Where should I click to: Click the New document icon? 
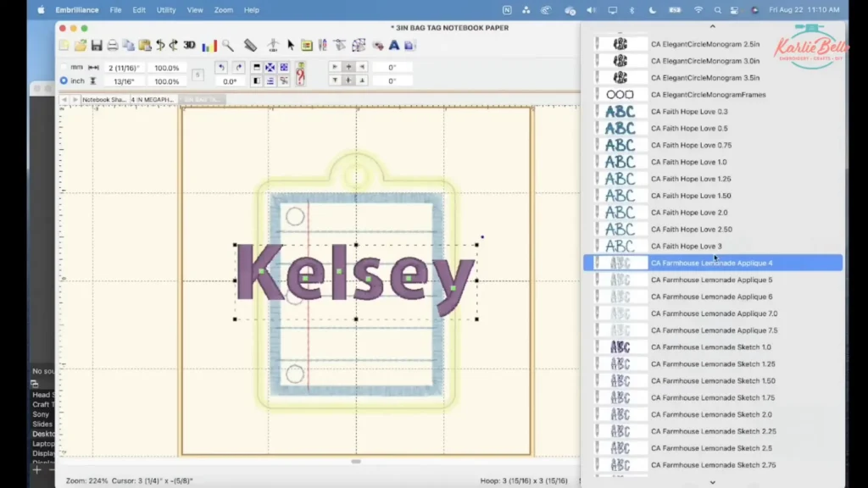tap(64, 45)
